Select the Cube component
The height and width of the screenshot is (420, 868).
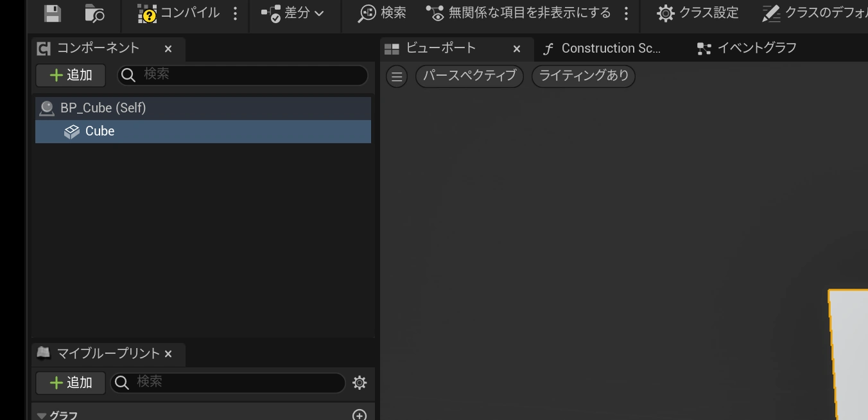100,131
